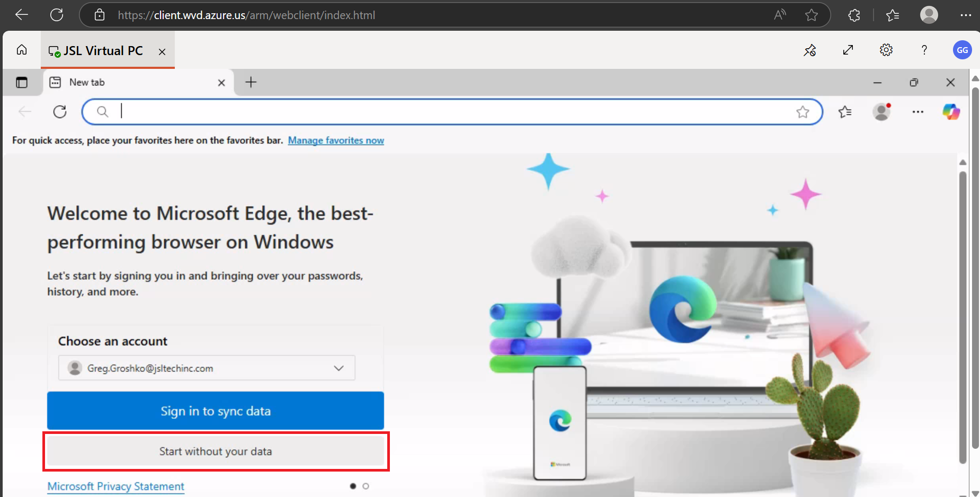
Task: Open the remote Edge three-dot menu
Action: pos(917,112)
